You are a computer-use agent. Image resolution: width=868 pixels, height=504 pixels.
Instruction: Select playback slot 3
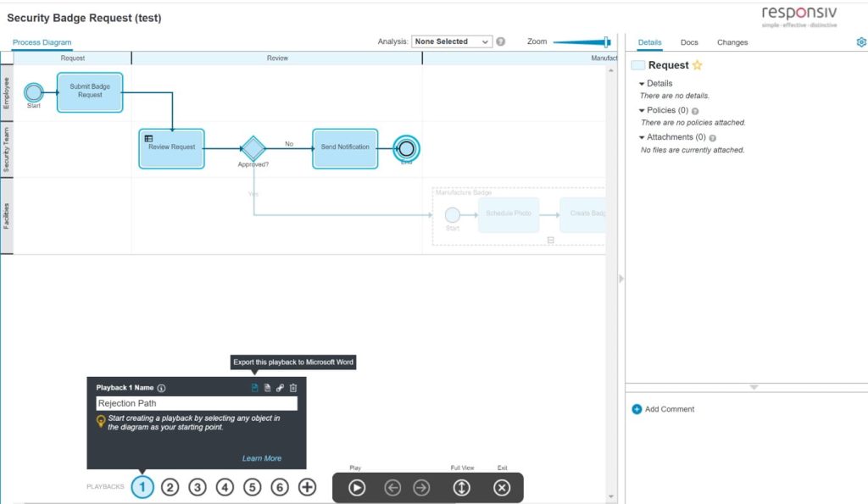click(197, 487)
